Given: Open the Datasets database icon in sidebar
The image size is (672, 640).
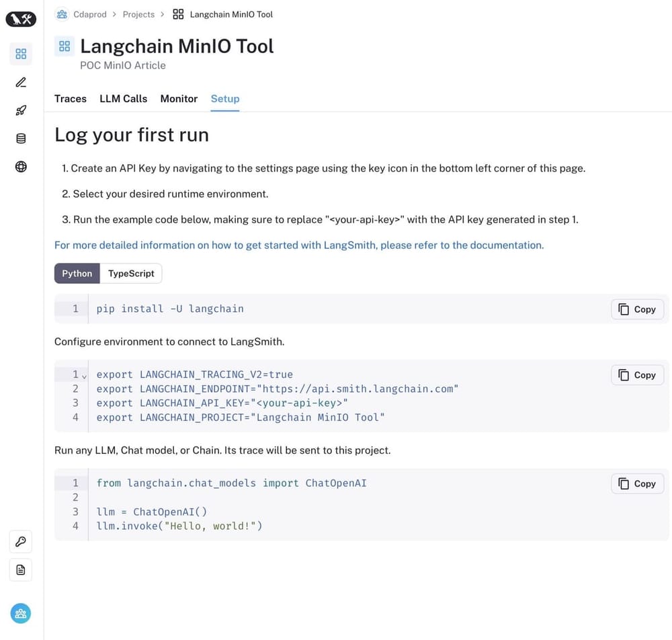Looking at the screenshot, I should coord(20,138).
